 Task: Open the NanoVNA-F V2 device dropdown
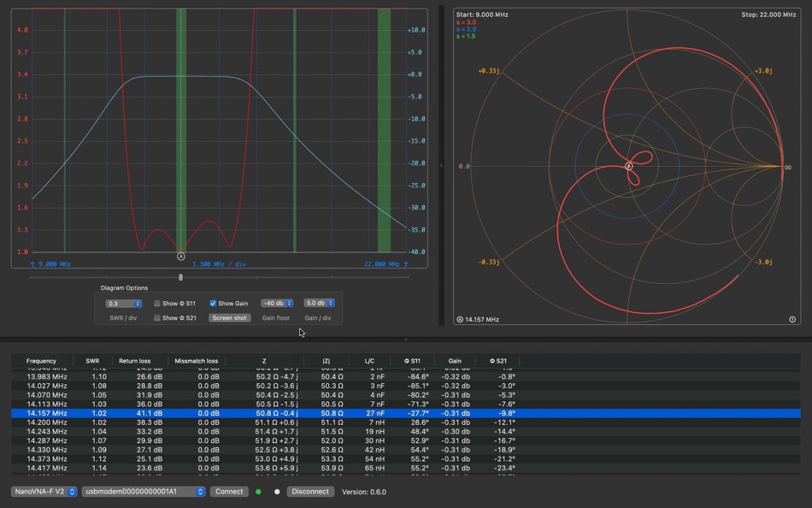pyautogui.click(x=44, y=492)
